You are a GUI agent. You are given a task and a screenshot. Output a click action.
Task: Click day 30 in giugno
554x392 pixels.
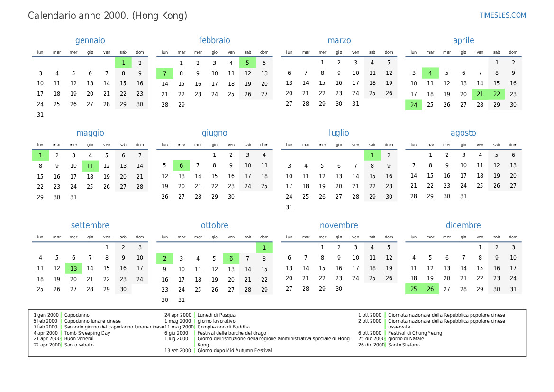coord(231,197)
